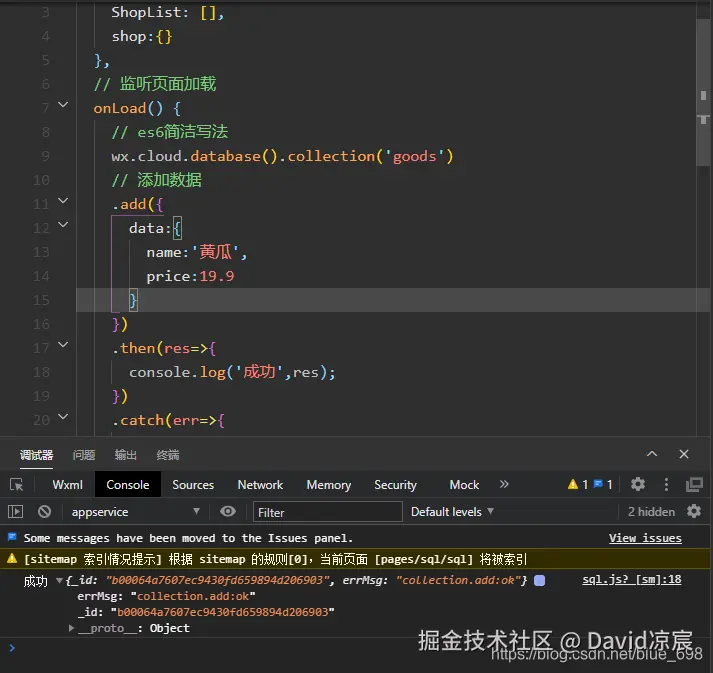Viewport: 713px width, 673px height.
Task: Fold the .catch callback at line 20
Action: [63, 417]
